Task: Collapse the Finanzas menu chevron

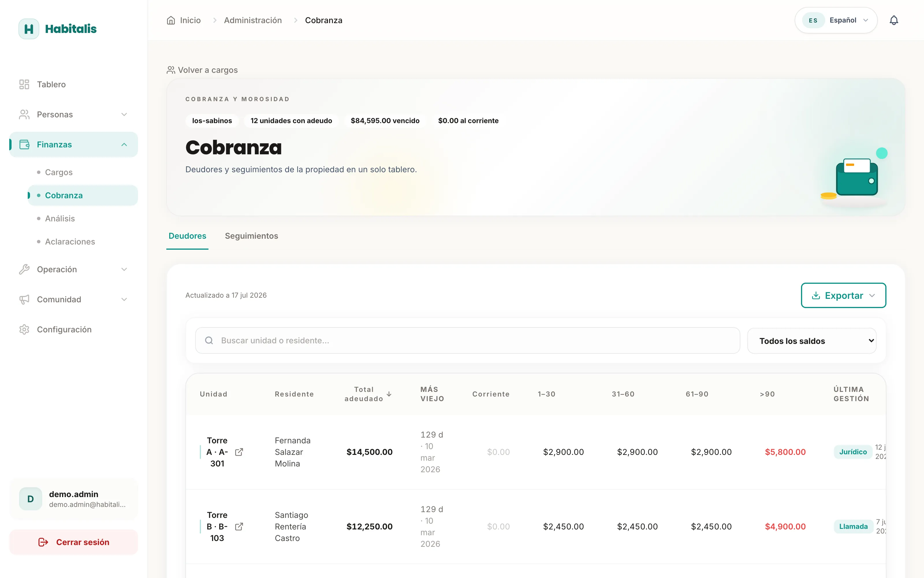Action: 124,144
